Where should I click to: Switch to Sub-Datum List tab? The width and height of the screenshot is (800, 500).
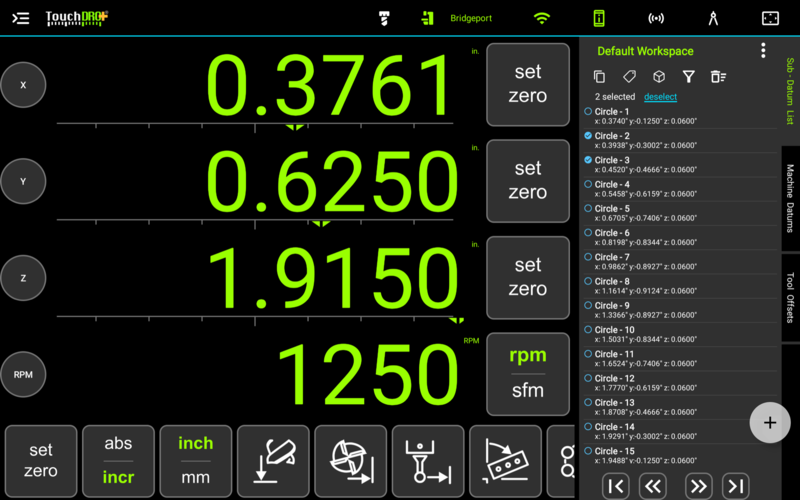(x=790, y=91)
